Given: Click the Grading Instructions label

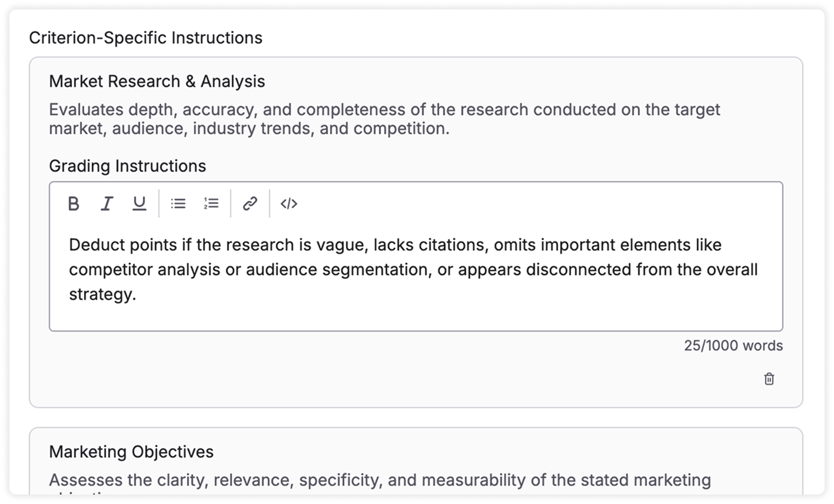Looking at the screenshot, I should point(127,166).
